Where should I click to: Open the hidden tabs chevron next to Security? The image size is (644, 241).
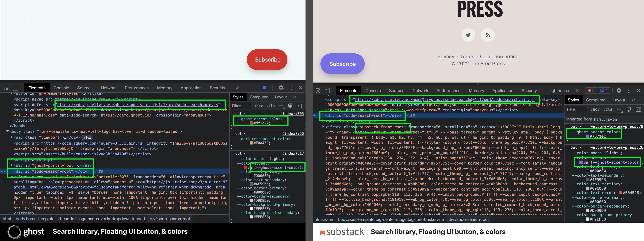[237, 88]
